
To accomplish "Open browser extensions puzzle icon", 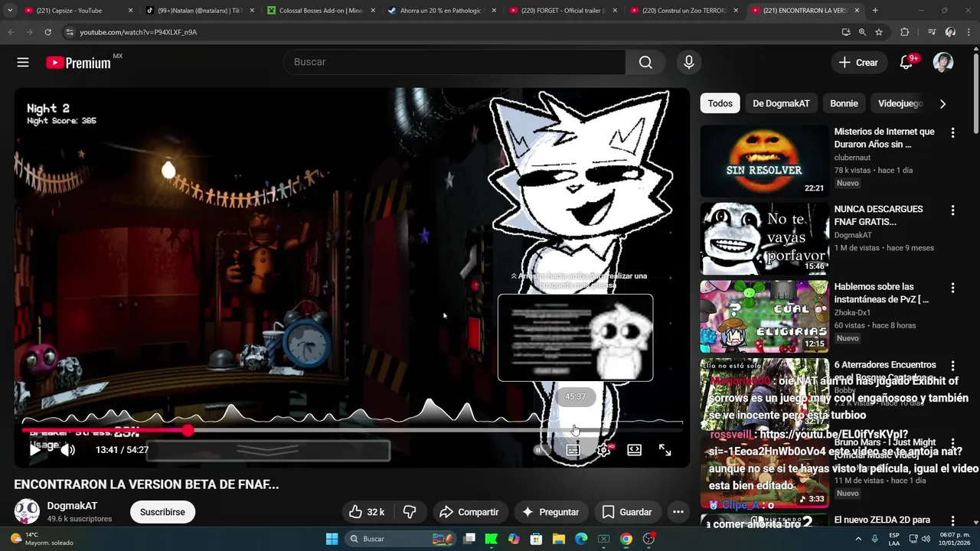I will point(904,32).
